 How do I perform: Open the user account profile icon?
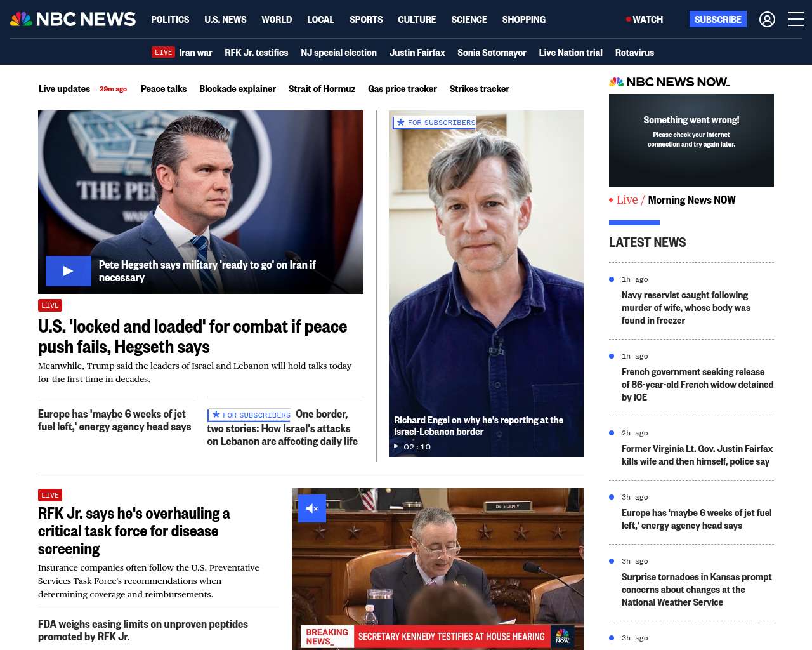(x=767, y=20)
